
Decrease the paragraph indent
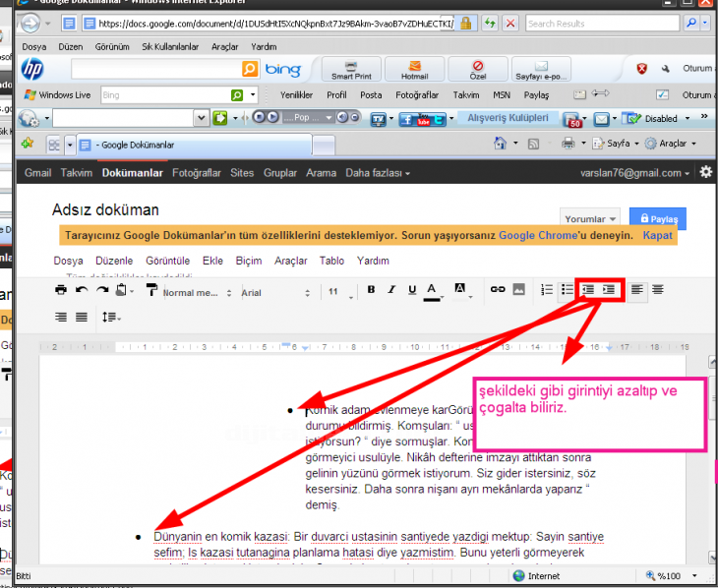[x=589, y=290]
